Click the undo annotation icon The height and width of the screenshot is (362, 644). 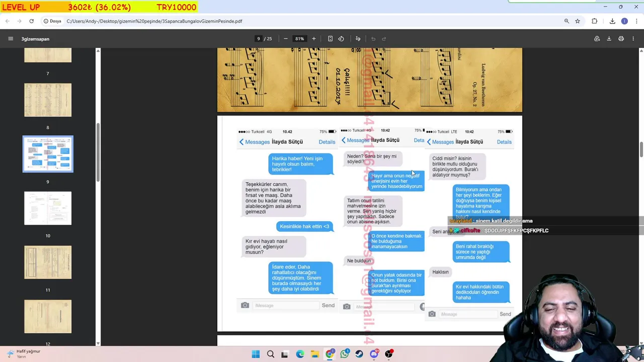(x=373, y=39)
